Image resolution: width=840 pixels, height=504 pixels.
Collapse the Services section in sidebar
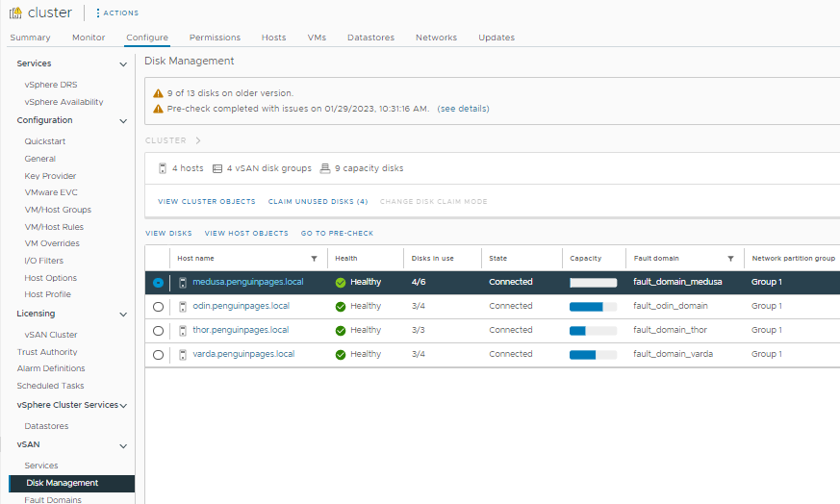coord(123,64)
